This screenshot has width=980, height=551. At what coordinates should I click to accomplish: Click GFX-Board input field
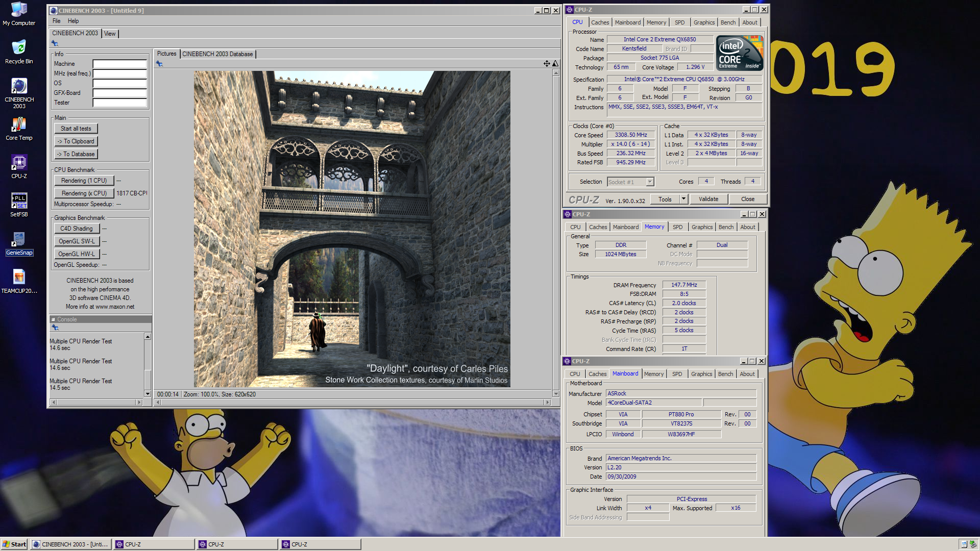(120, 93)
